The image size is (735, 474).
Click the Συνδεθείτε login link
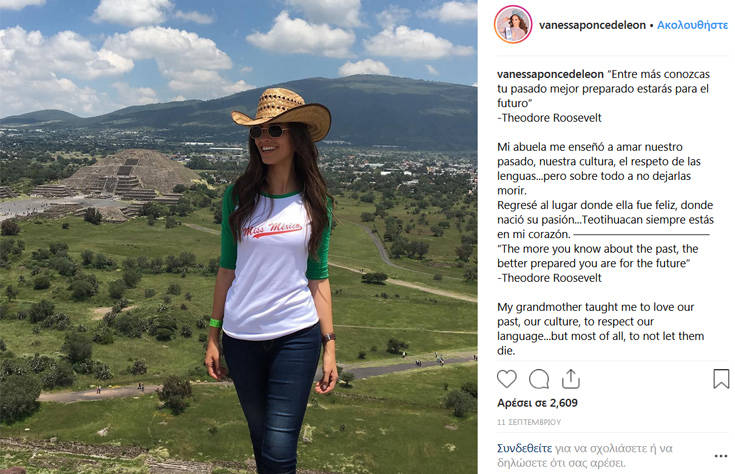point(525,448)
